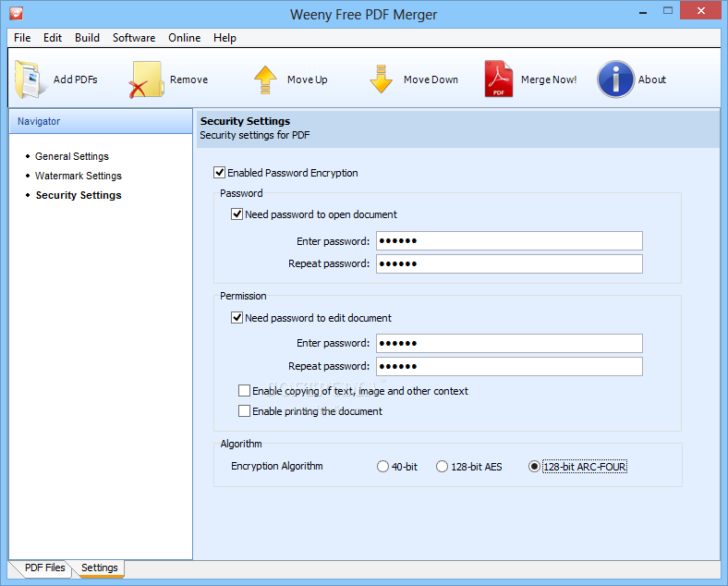The image size is (728, 586).
Task: Open the File menu
Action: tap(22, 38)
